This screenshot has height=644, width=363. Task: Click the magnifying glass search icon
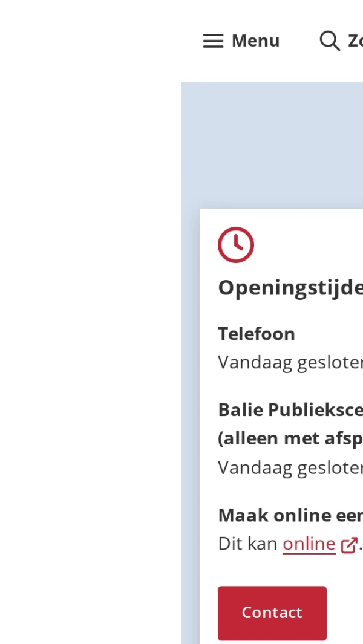(x=330, y=41)
